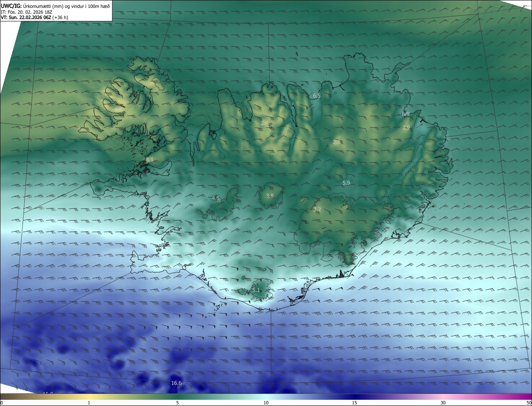Select the 5 tick on the color scale
Image resolution: width=532 pixels, height=406 pixels.
click(177, 403)
